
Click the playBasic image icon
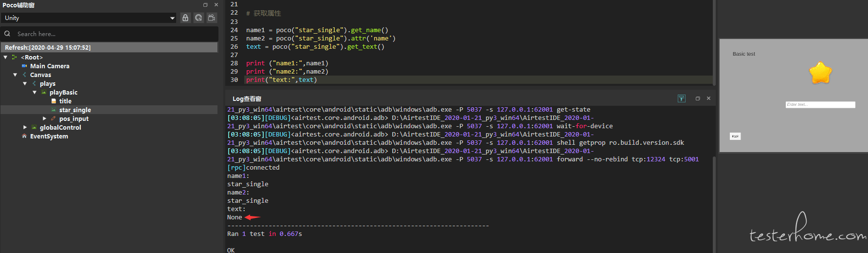point(44,92)
